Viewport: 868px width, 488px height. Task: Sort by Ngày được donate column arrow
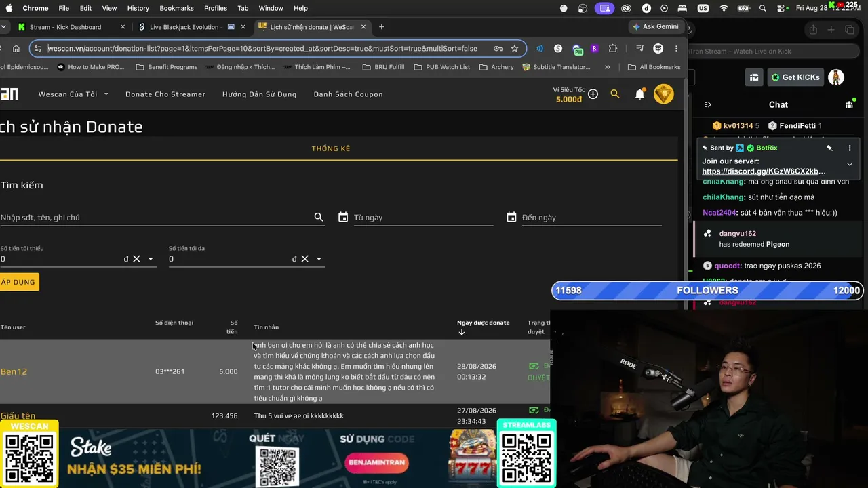[x=462, y=332]
